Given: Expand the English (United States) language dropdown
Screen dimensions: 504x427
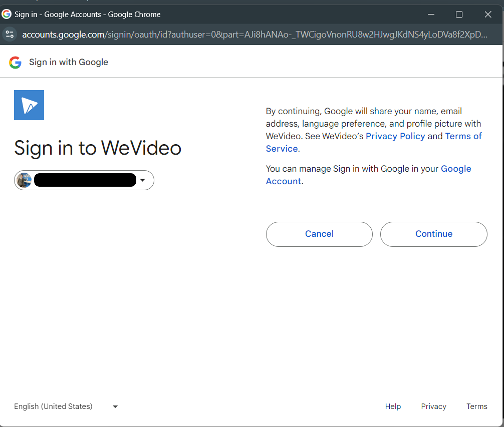Looking at the screenshot, I should click(66, 406).
